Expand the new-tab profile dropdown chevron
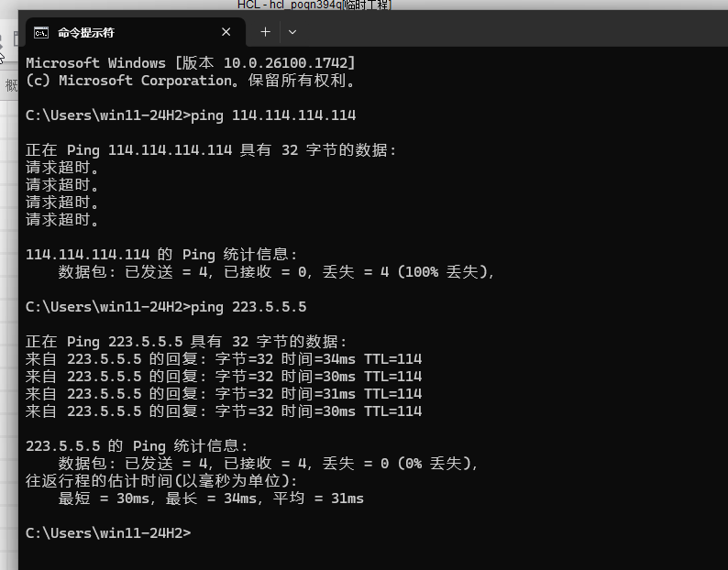Screen dimensions: 728x570 [x=292, y=32]
